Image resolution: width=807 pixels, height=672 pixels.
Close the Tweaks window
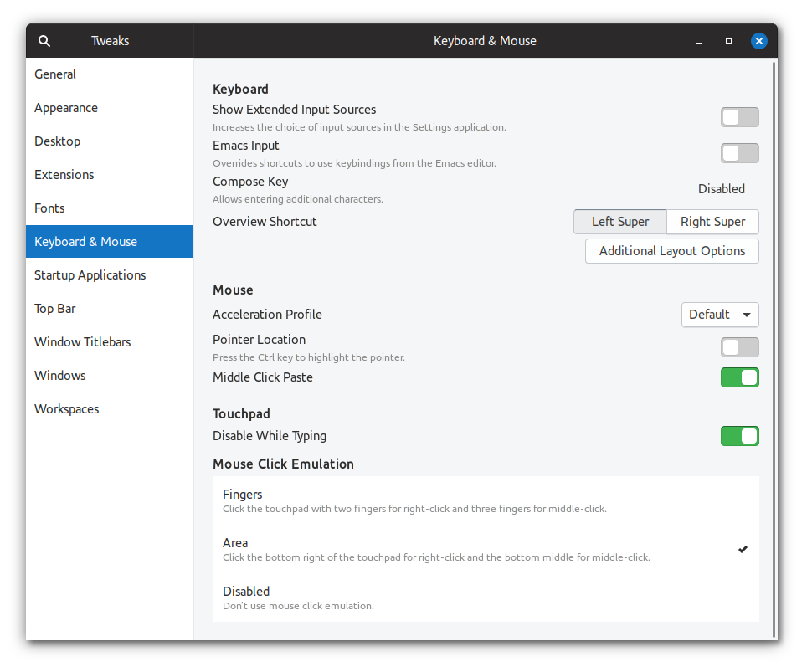[758, 41]
